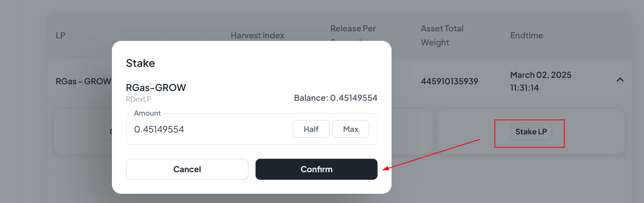Select Max amount to stake
The height and width of the screenshot is (203, 644).
(x=351, y=129)
